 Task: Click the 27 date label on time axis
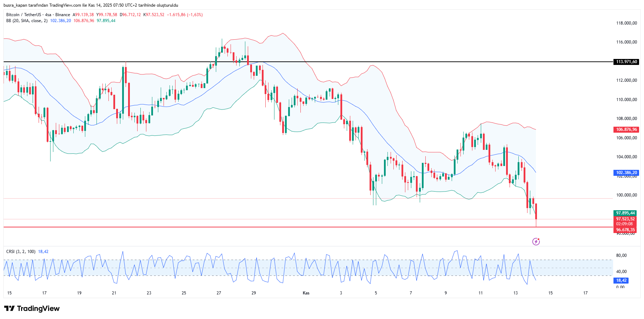click(219, 293)
